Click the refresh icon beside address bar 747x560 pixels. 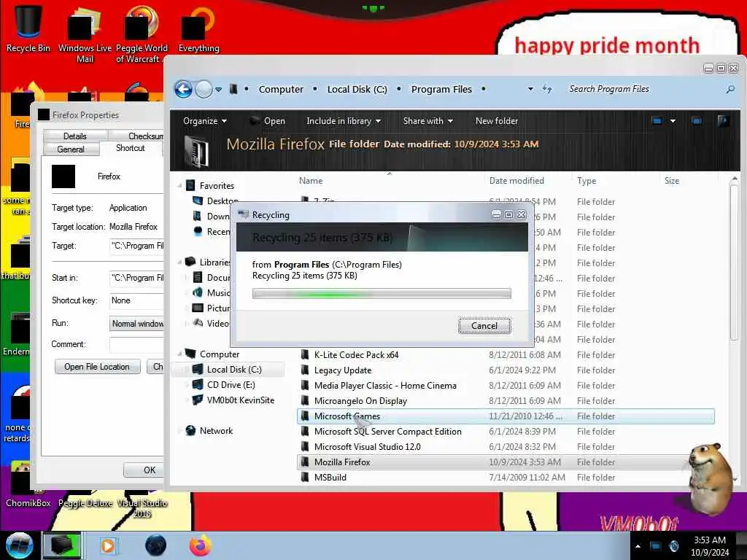[x=547, y=89]
